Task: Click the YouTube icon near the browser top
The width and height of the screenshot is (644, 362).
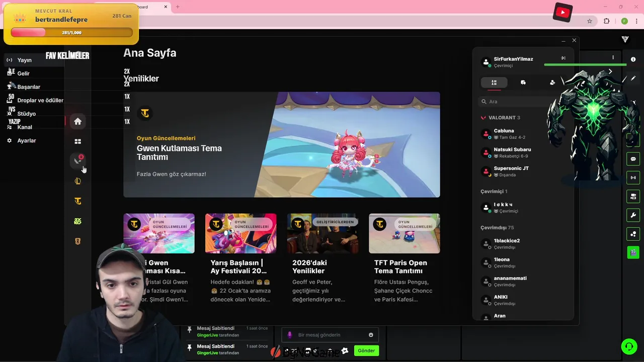Action: coord(562,13)
